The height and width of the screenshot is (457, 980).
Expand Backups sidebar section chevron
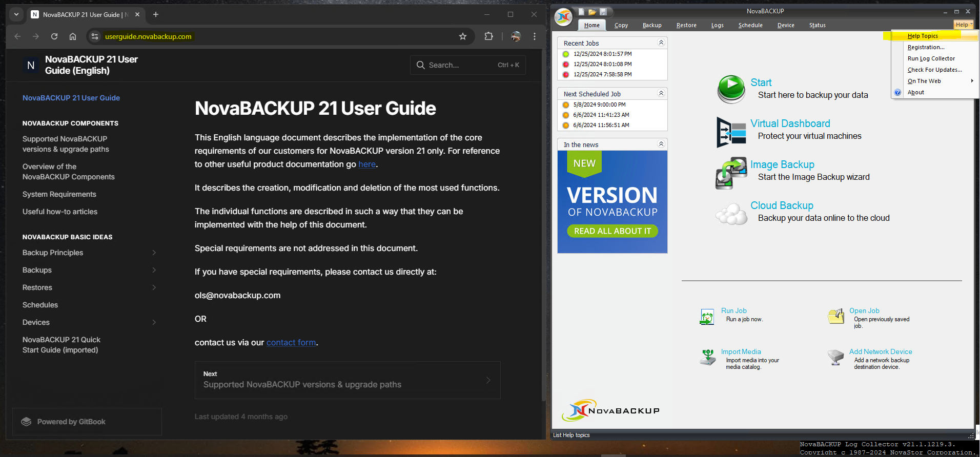pyautogui.click(x=154, y=270)
